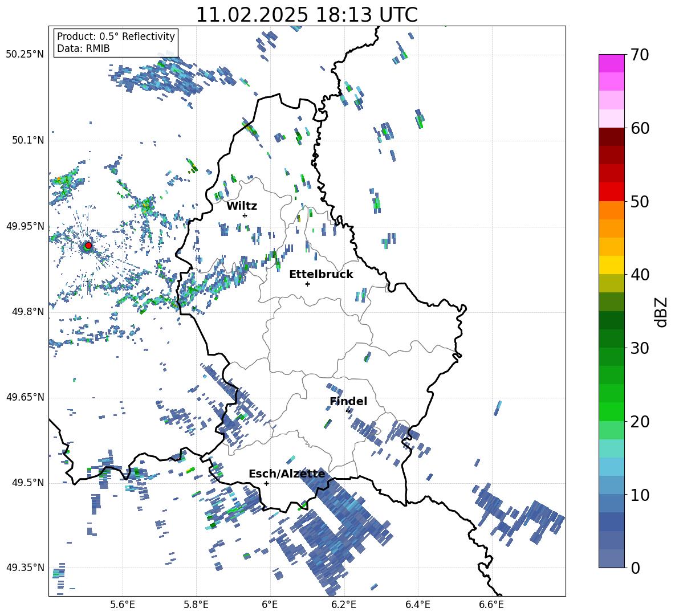Screen dimensions: 675x616
Task: Click the Ettelbruck station cross marker
Action: click(x=307, y=284)
